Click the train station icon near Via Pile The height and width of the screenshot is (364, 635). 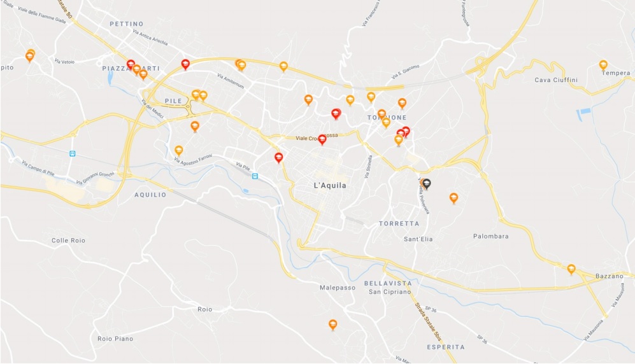255,176
